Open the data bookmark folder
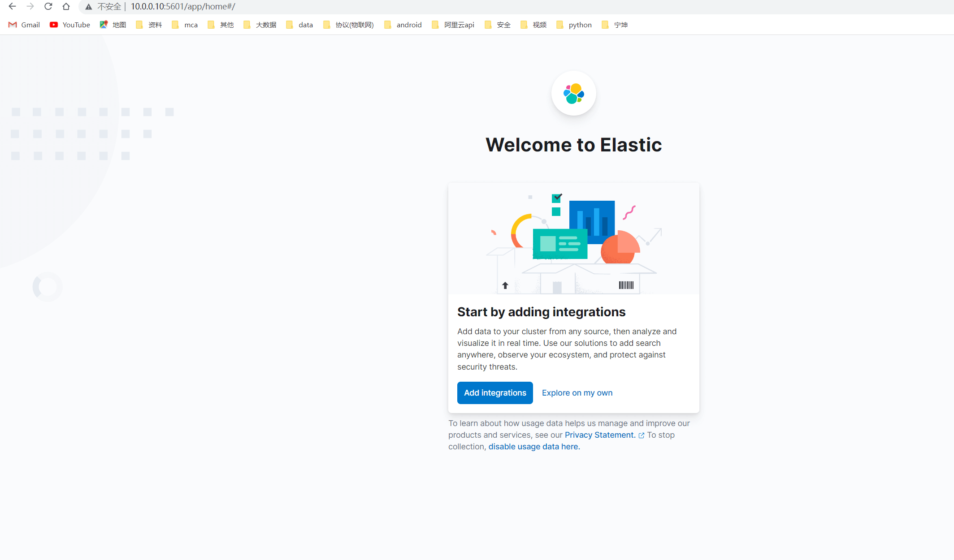The width and height of the screenshot is (954, 560). 299,25
